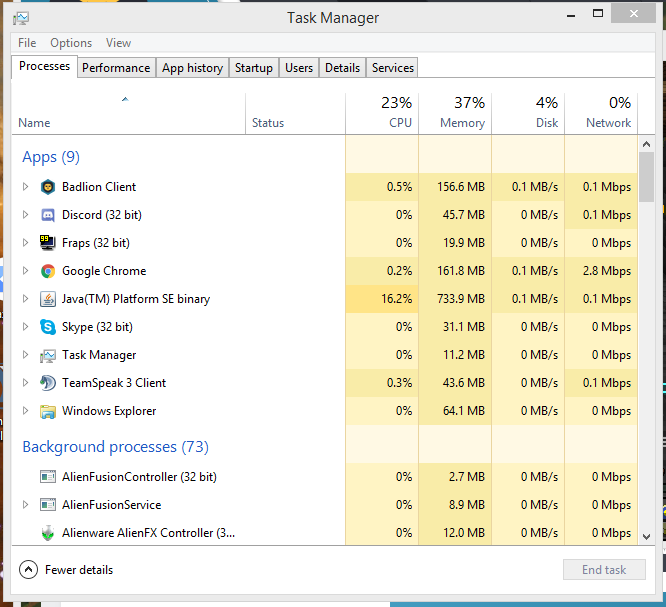Click the Alienware AlienFX Controller icon
The height and width of the screenshot is (607, 666).
click(x=48, y=533)
